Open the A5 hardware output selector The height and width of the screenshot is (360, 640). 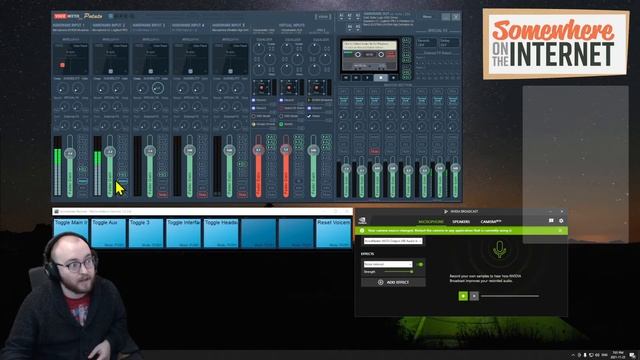pos(358,27)
